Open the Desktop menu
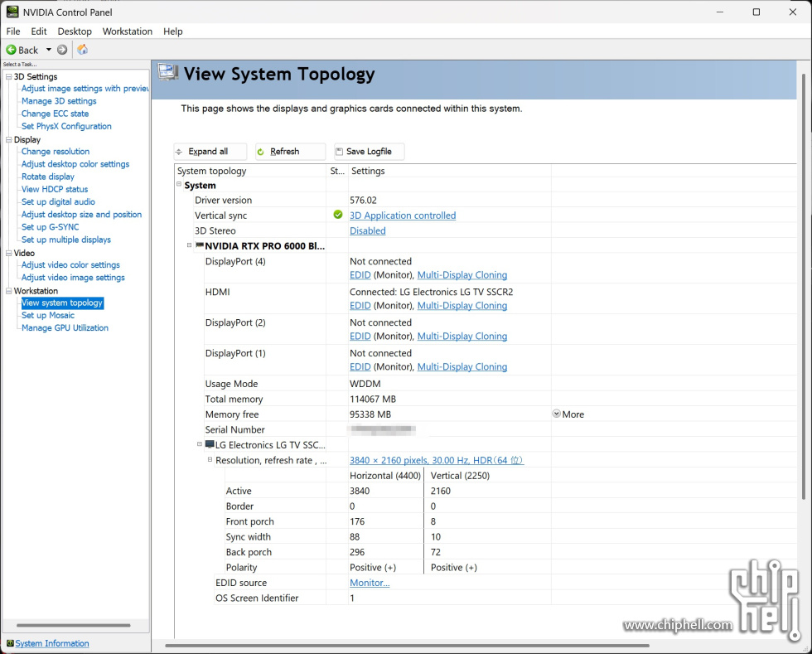The height and width of the screenshot is (654, 812). (x=75, y=31)
